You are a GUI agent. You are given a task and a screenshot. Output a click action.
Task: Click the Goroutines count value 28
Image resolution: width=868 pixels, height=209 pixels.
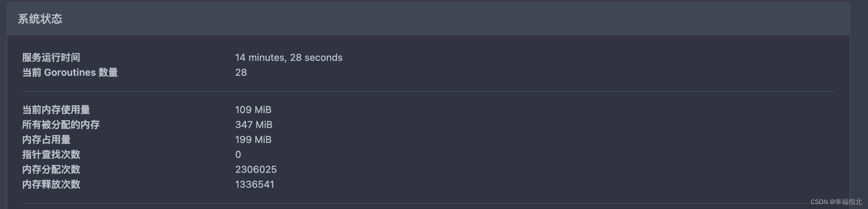pyautogui.click(x=241, y=72)
